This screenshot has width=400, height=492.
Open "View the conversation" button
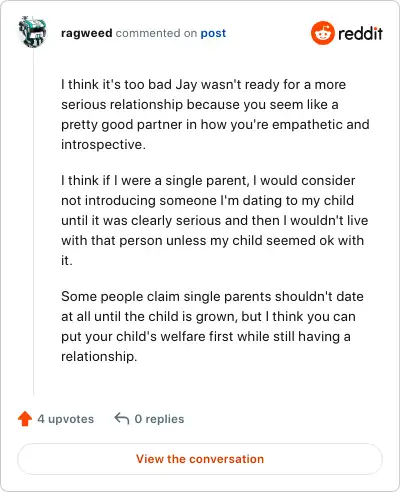pos(200,459)
